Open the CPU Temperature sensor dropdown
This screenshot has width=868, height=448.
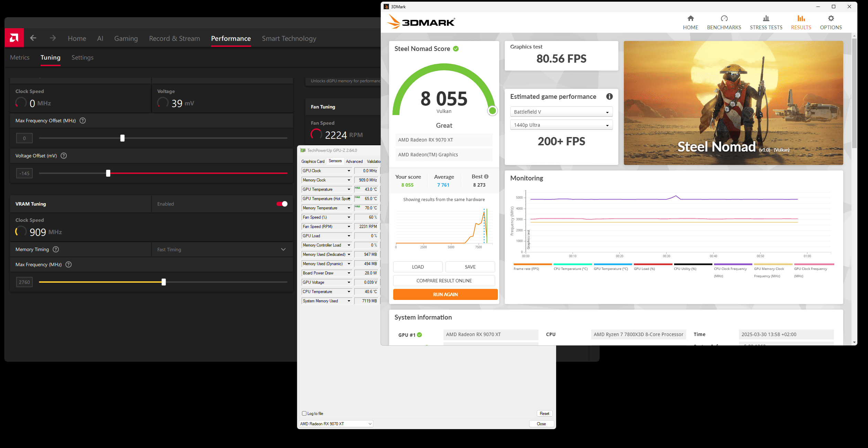point(326,292)
